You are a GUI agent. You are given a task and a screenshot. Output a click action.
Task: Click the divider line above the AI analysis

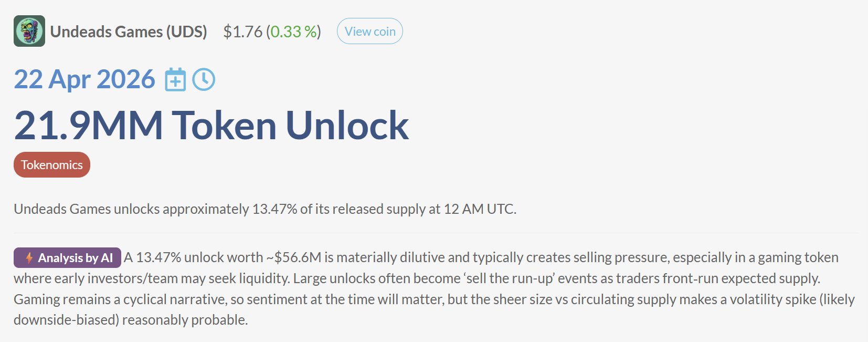pos(436,233)
